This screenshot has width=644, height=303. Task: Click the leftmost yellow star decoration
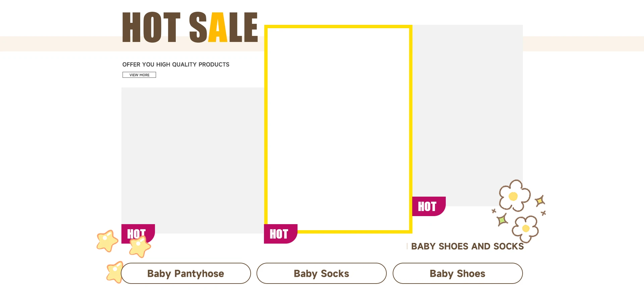107,241
